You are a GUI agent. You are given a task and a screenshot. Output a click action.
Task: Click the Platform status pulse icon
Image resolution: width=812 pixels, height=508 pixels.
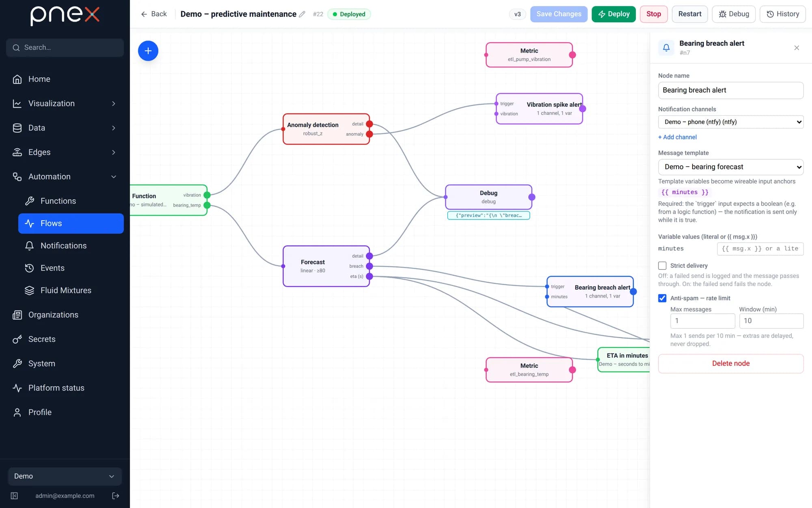coord(17,388)
